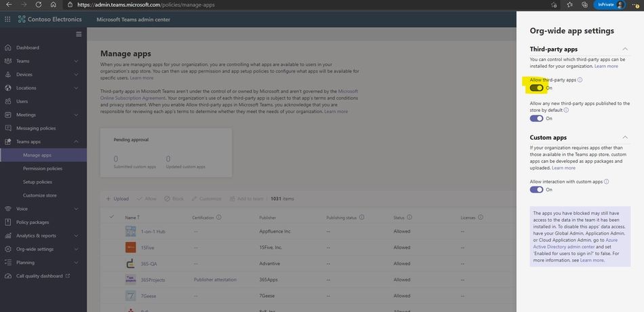Toggle Allow interaction with custom apps
644x312 pixels.
click(536, 189)
